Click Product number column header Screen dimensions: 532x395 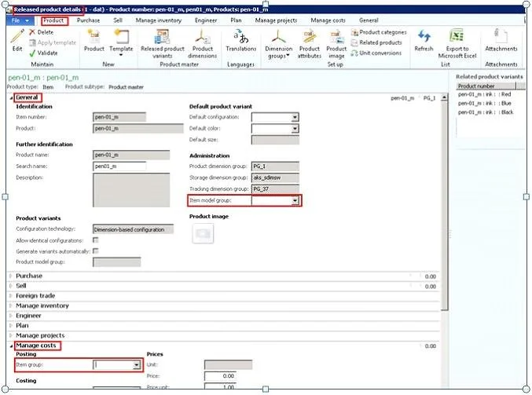[486, 86]
